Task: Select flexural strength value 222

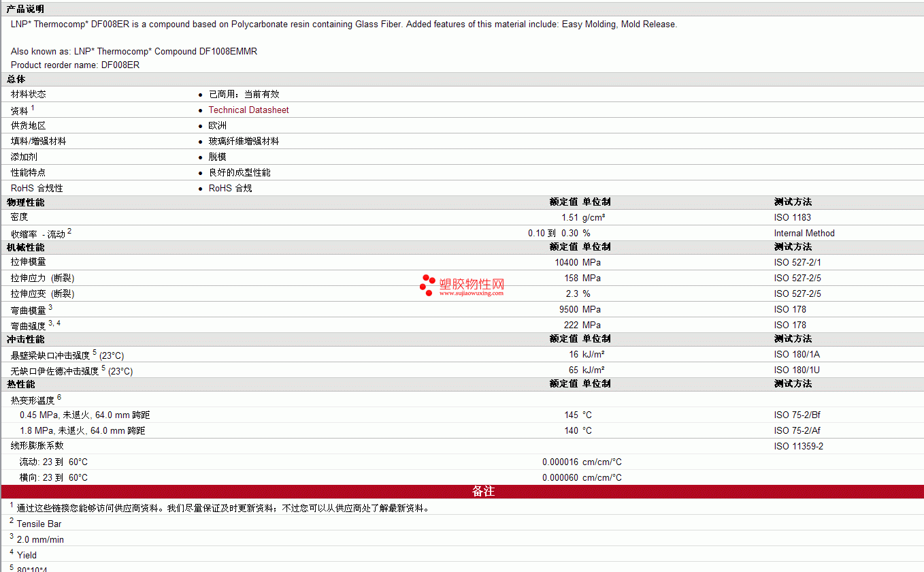Action: point(571,325)
